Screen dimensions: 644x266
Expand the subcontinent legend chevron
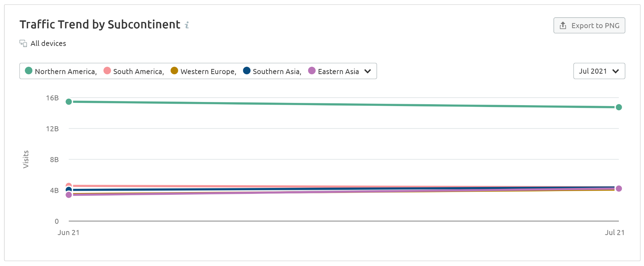367,71
